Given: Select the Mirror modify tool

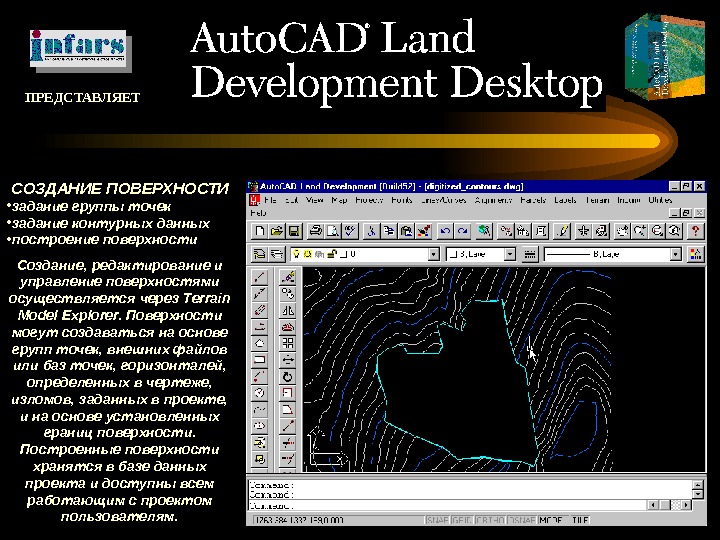Looking at the screenshot, I should 288,310.
